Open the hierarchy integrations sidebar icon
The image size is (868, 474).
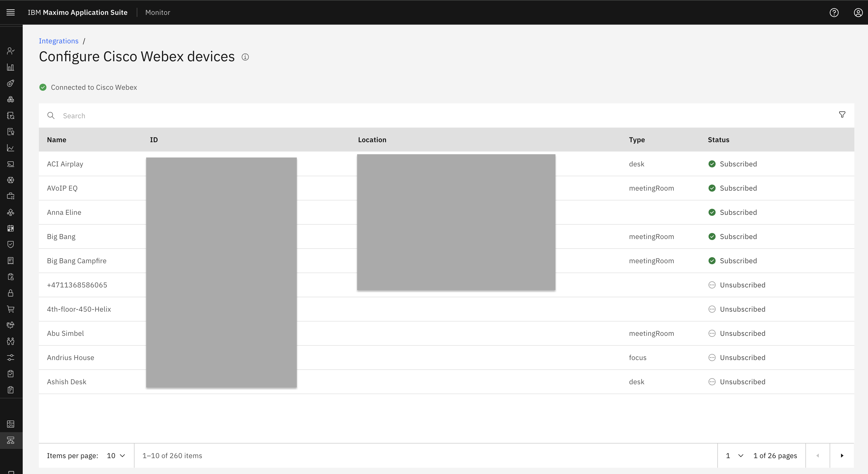click(x=11, y=440)
